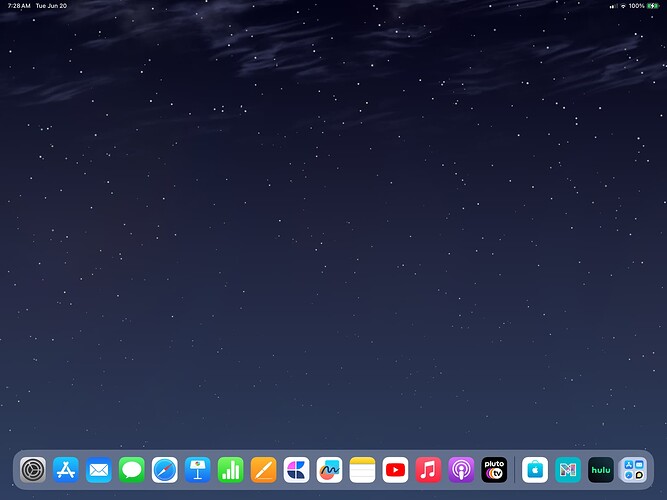Launch the App Store from the dock
The image size is (667, 500).
coord(66,469)
